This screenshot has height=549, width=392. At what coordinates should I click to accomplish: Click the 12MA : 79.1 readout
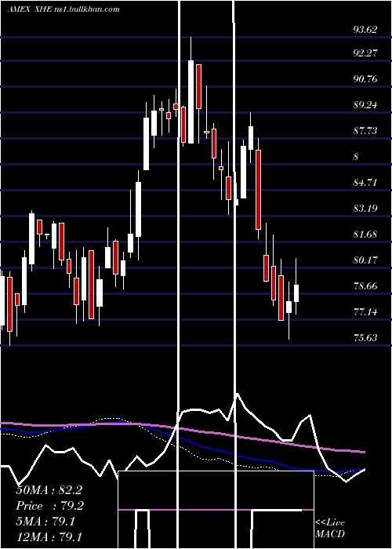point(49,537)
